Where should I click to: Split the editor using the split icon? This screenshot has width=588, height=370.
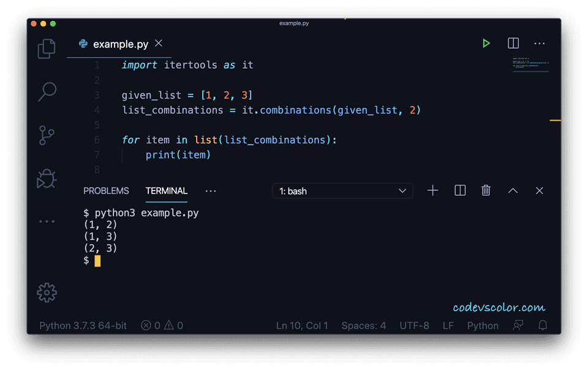click(x=513, y=43)
